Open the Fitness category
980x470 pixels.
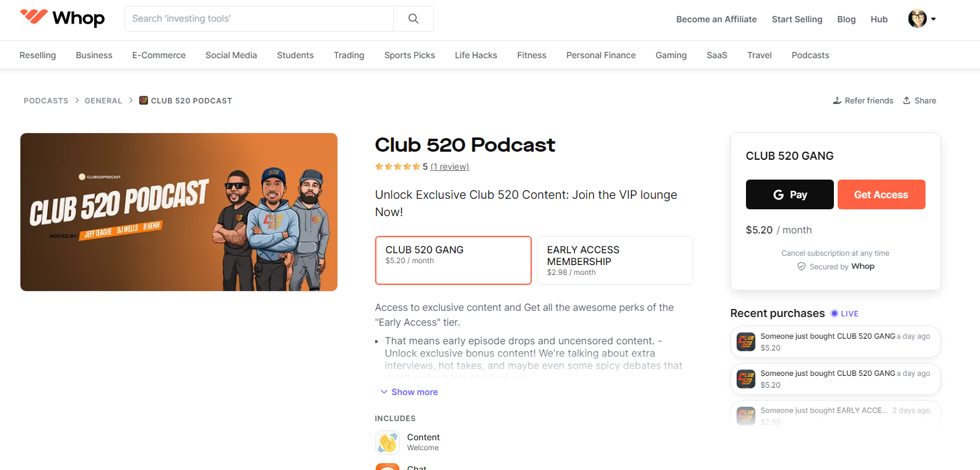coord(532,55)
